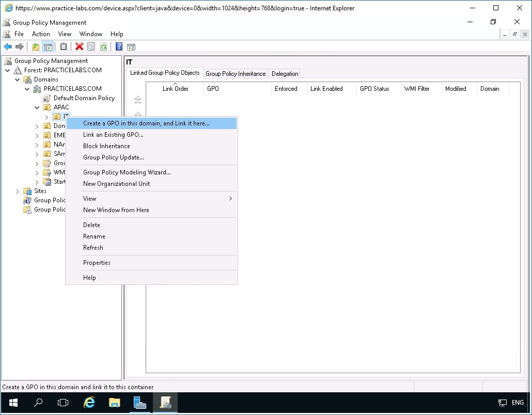Collapse the APAC organizational unit
Image resolution: width=532 pixels, height=415 pixels.
37,107
